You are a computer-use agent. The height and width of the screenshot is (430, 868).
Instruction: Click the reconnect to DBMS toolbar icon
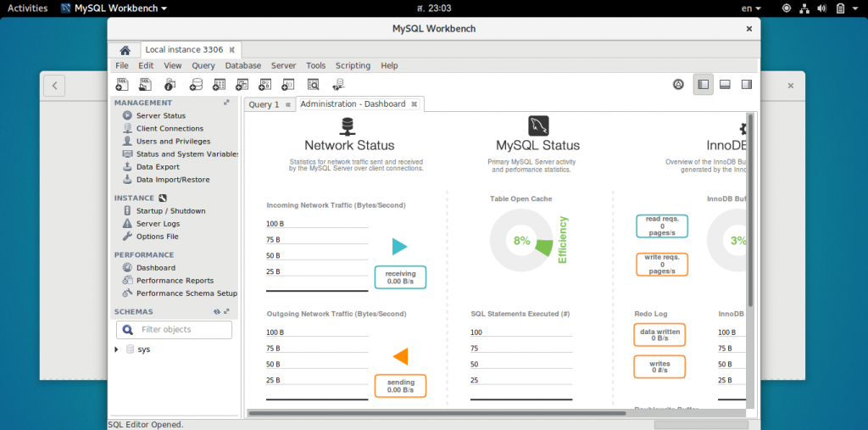point(338,84)
